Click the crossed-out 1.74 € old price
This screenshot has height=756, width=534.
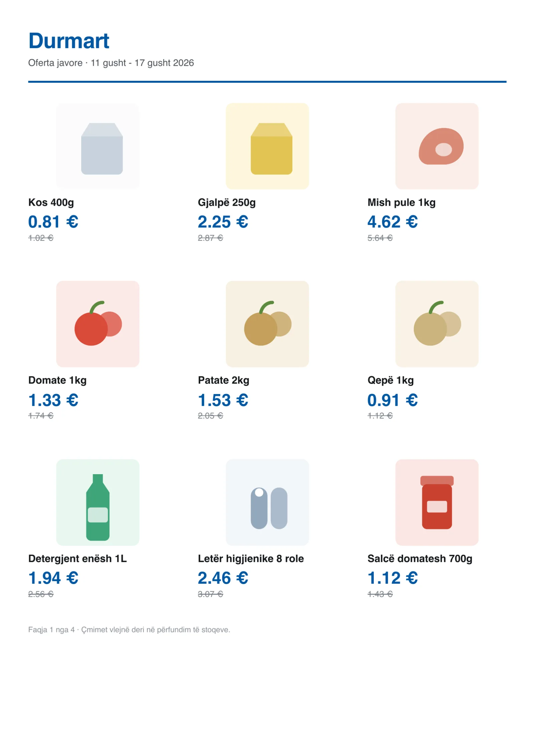click(x=41, y=415)
